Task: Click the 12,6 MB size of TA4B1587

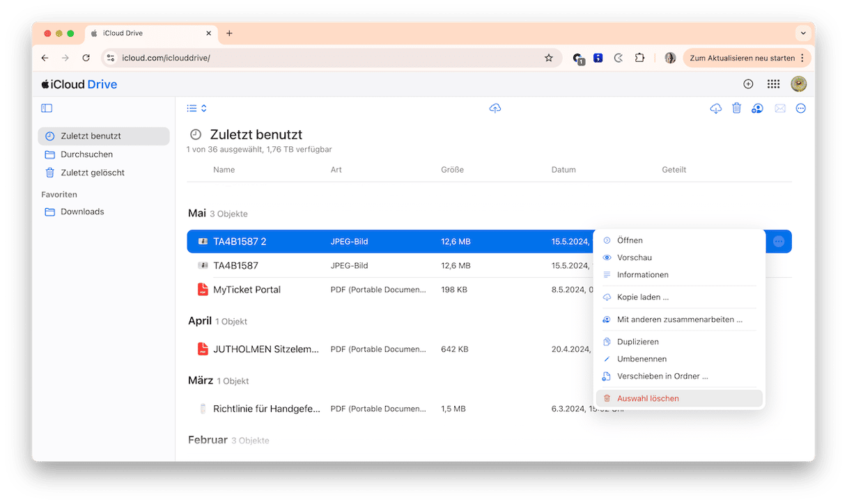Action: coord(456,265)
